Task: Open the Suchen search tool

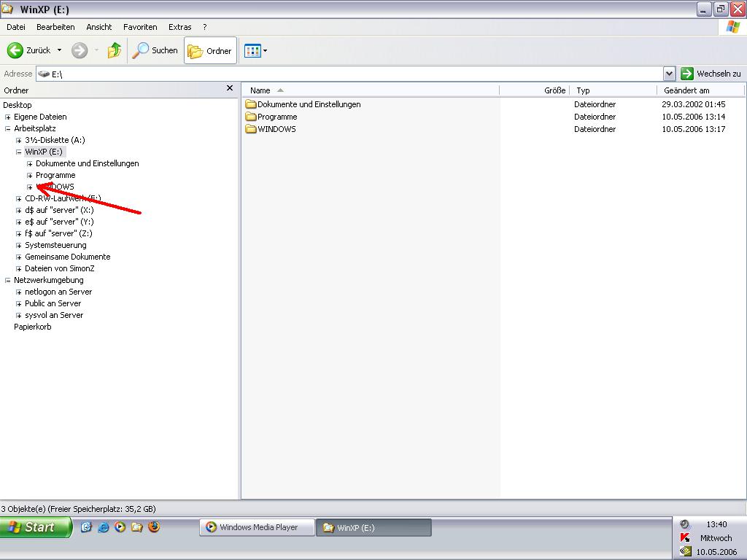Action: point(155,50)
